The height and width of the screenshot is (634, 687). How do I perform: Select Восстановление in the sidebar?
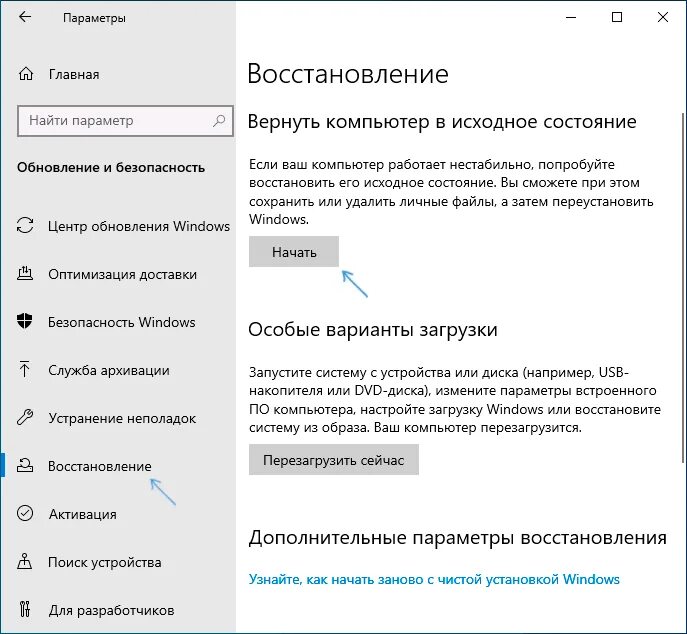[x=99, y=466]
